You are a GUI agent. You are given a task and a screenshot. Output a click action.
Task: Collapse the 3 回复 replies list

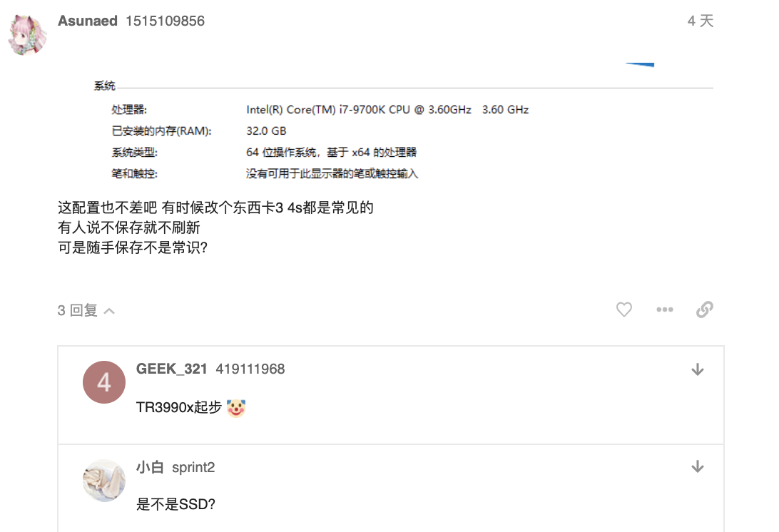tap(86, 310)
